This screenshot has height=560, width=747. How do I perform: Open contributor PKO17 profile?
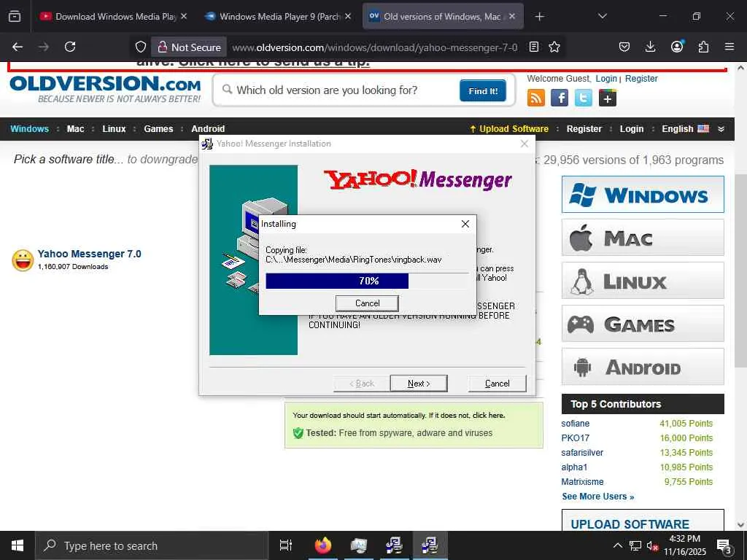click(575, 438)
